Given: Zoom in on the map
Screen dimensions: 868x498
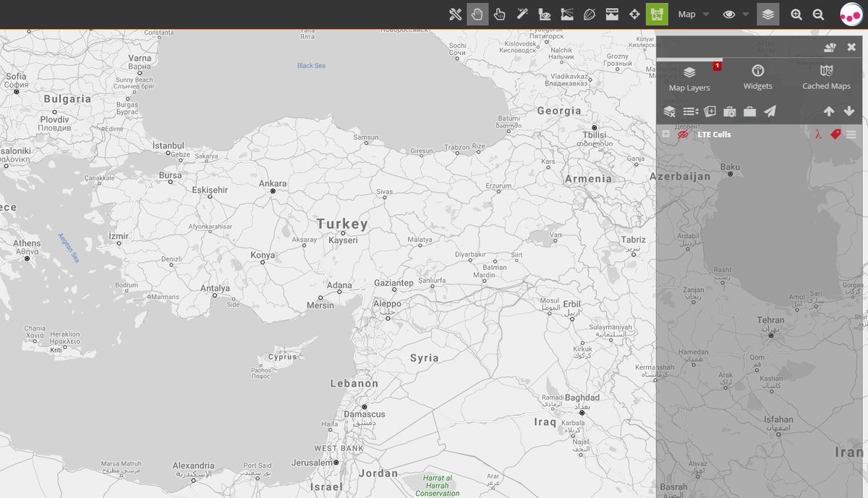Looking at the screenshot, I should pyautogui.click(x=796, y=14).
